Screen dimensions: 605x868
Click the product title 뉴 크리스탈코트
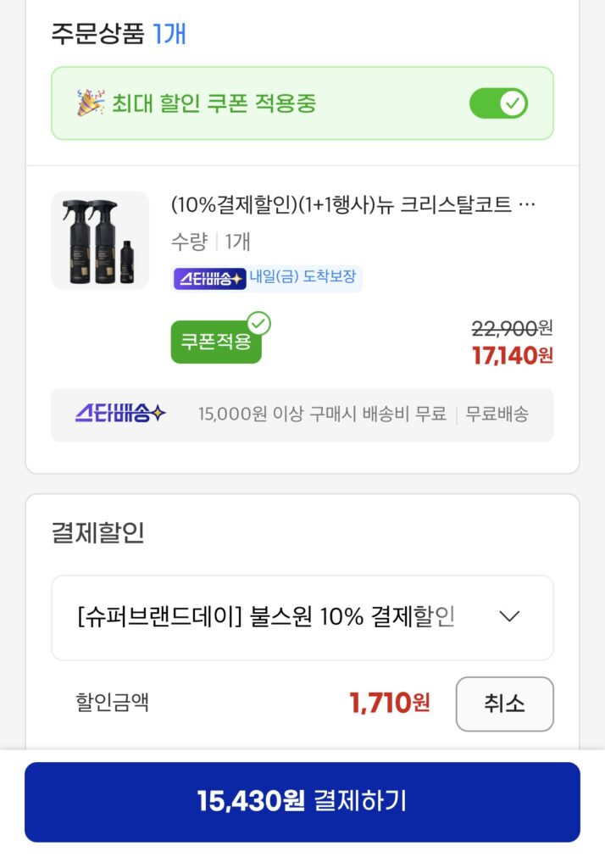pyautogui.click(x=356, y=203)
